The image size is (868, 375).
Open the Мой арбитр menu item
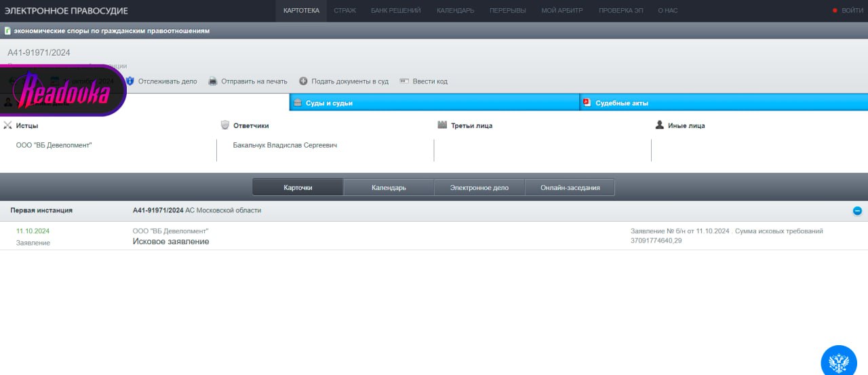[x=561, y=11]
